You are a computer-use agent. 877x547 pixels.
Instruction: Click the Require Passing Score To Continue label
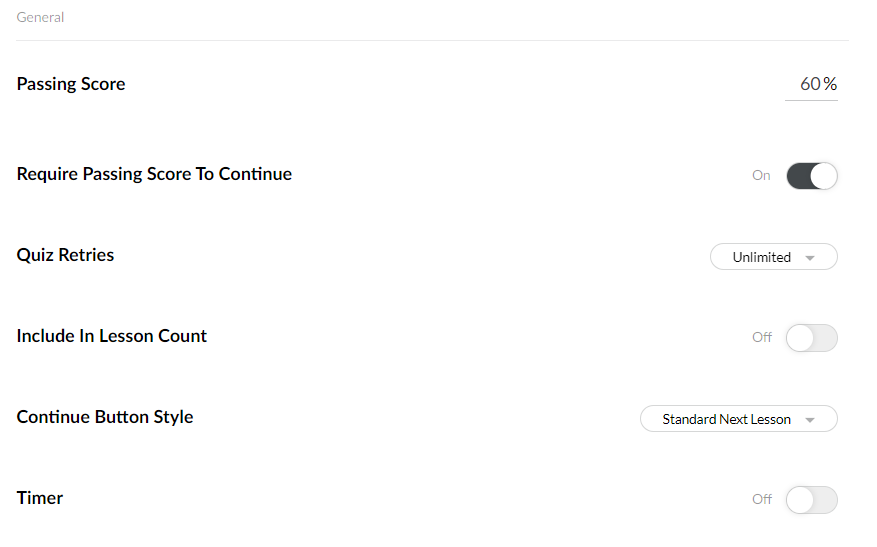click(154, 174)
